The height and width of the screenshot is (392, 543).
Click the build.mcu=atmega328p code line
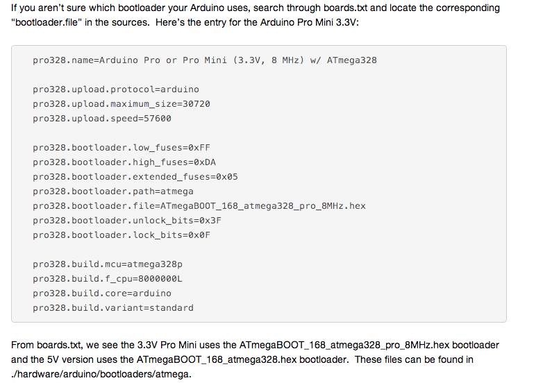click(107, 264)
